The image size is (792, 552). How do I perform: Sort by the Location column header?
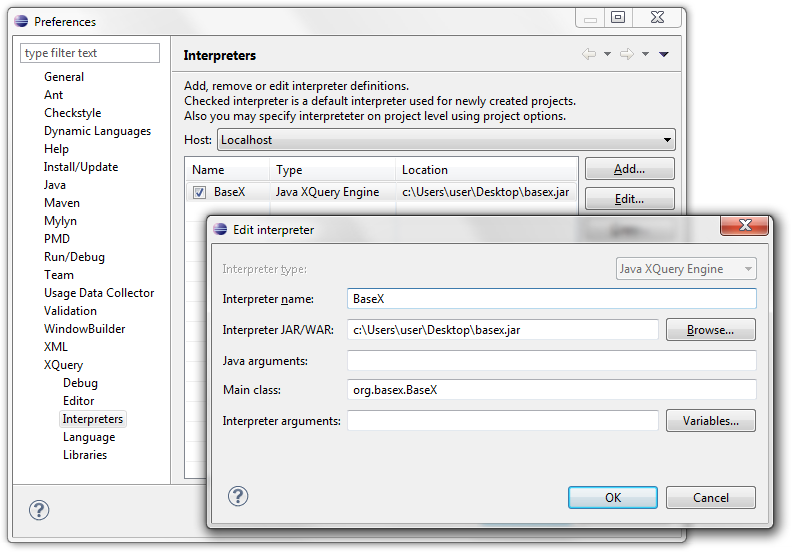(486, 170)
